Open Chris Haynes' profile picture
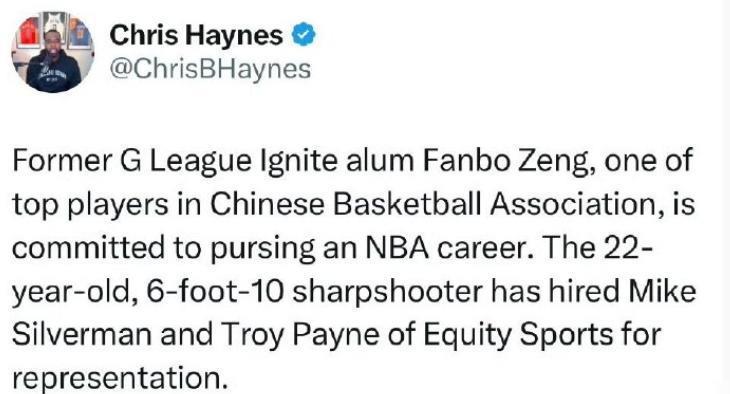The height and width of the screenshot is (394, 730). point(53,52)
